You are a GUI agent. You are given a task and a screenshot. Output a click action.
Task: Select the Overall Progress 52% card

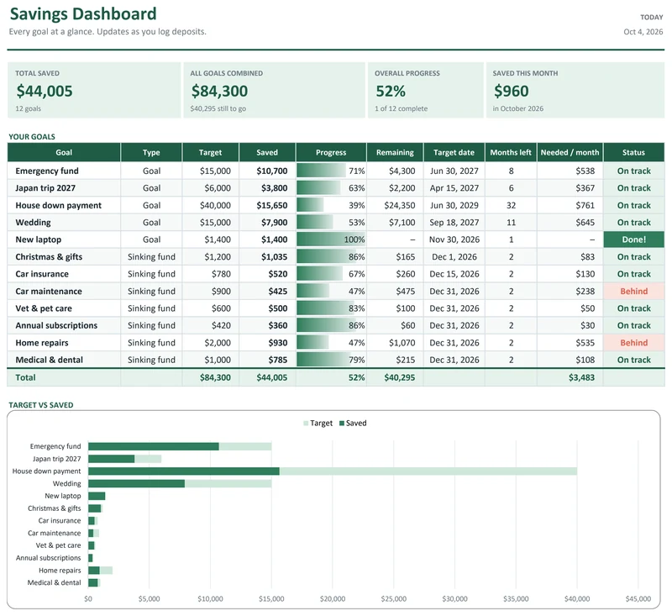pyautogui.click(x=425, y=90)
